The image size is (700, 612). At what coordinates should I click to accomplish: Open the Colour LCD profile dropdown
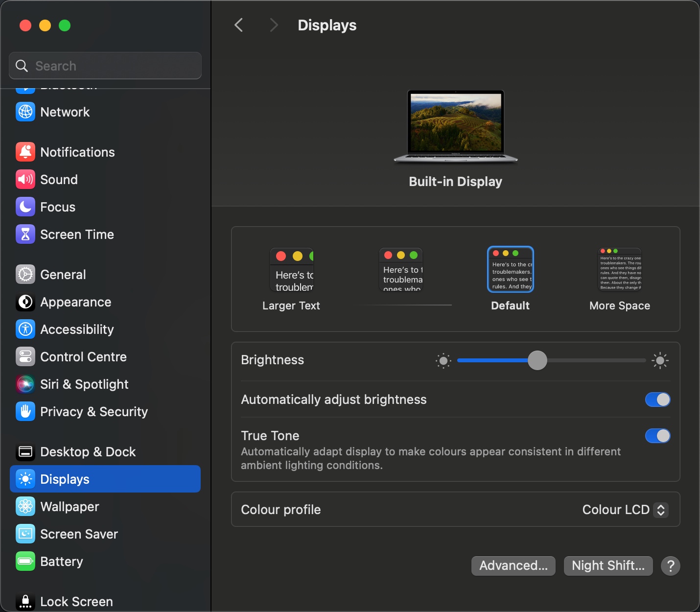625,510
